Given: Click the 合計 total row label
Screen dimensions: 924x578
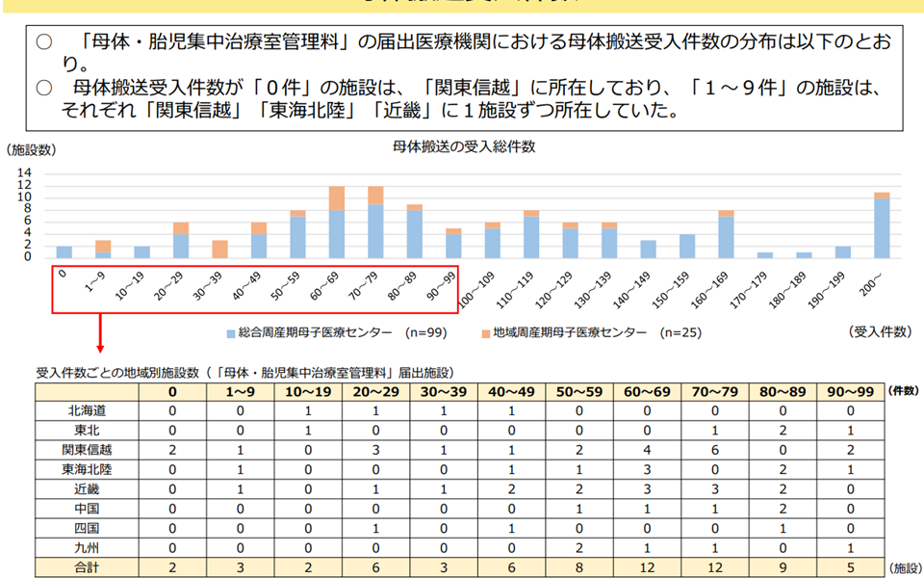Looking at the screenshot, I should [85, 566].
